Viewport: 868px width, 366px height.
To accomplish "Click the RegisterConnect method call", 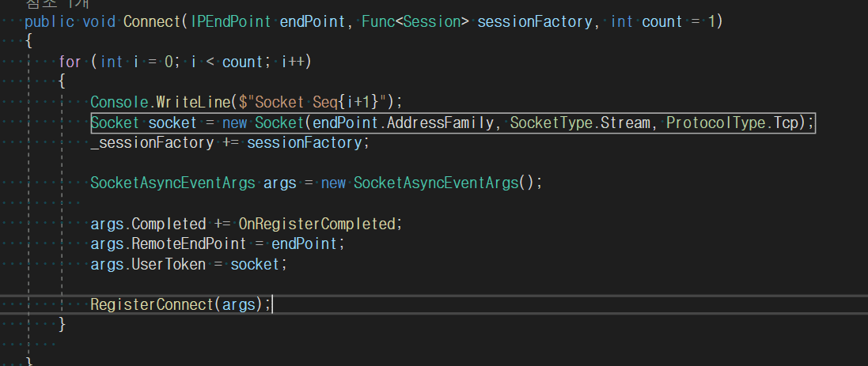I will point(151,304).
